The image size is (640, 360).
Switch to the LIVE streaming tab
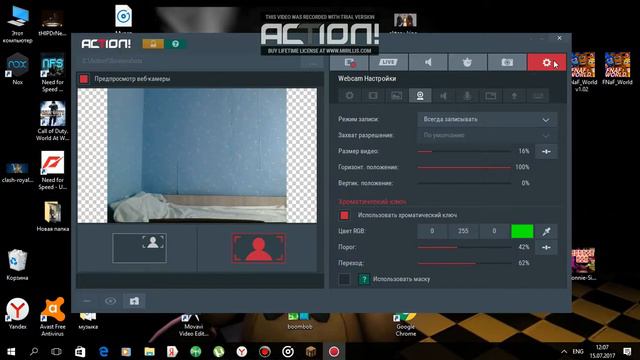coord(388,62)
